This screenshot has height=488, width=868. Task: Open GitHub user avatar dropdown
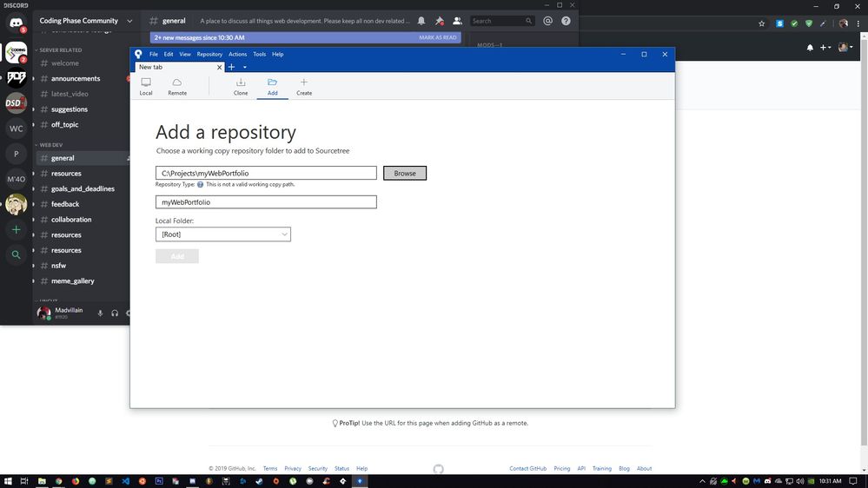click(x=845, y=48)
